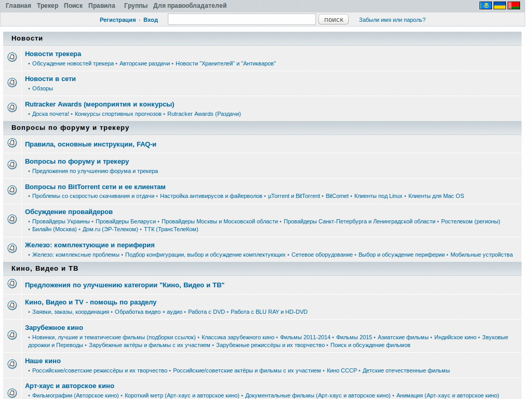Open Мобильные устройства subforum
The height and width of the screenshot is (399, 532).
coord(482,255)
